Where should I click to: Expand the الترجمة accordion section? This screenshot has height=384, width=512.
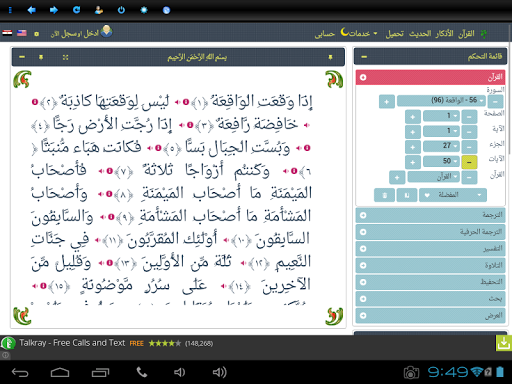pos(431,215)
